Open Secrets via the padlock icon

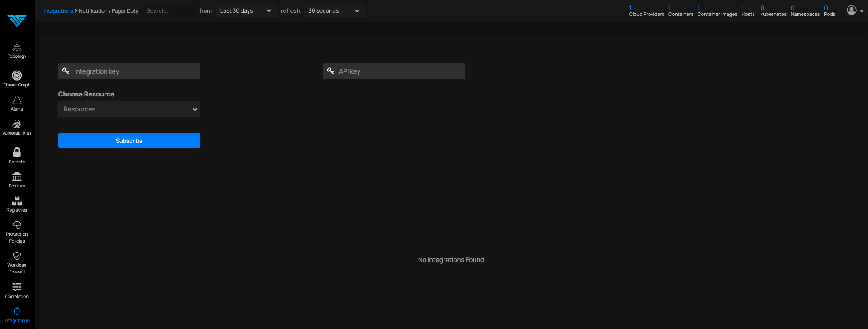(17, 152)
